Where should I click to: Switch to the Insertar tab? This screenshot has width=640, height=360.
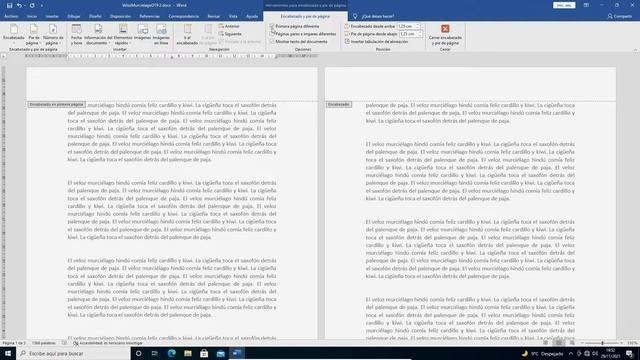(52, 16)
